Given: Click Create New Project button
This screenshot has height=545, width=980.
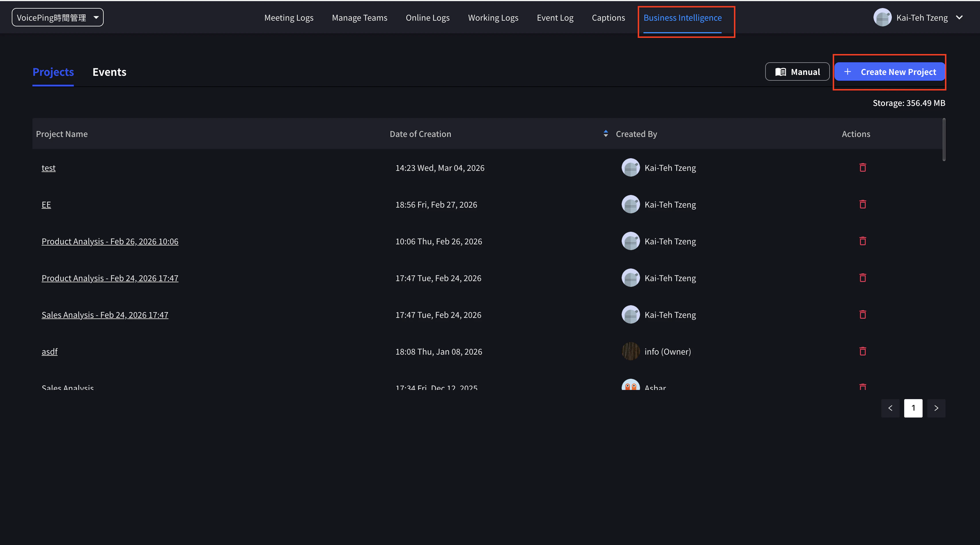Looking at the screenshot, I should pos(890,72).
